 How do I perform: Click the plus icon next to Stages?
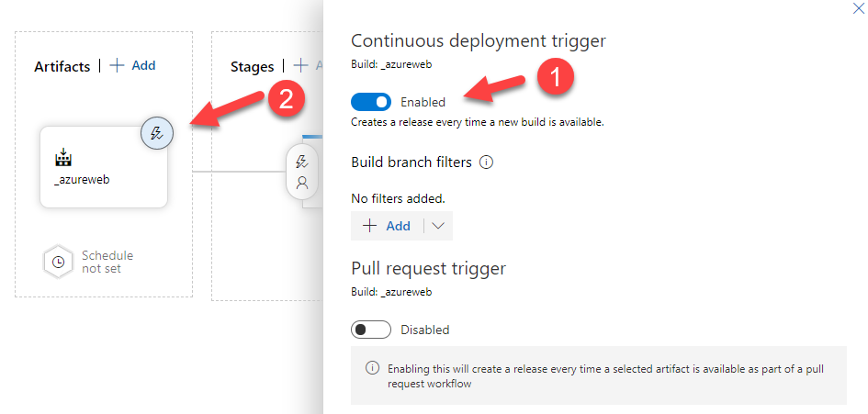point(300,66)
